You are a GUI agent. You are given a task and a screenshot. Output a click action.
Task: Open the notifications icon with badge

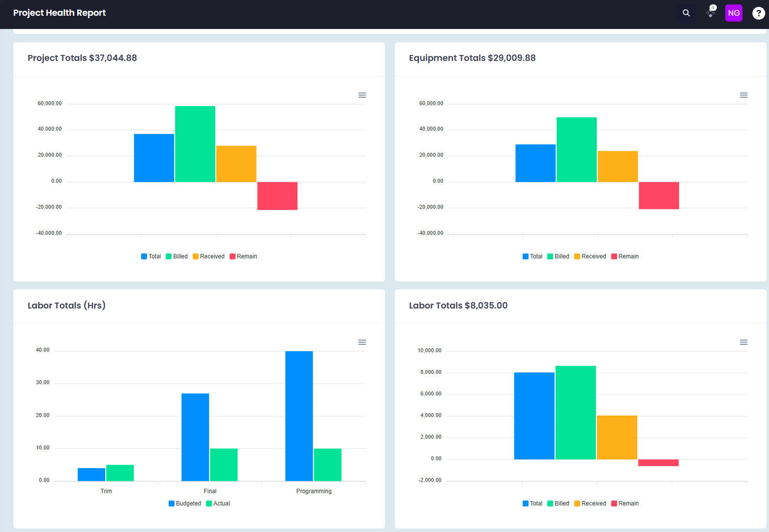click(710, 13)
